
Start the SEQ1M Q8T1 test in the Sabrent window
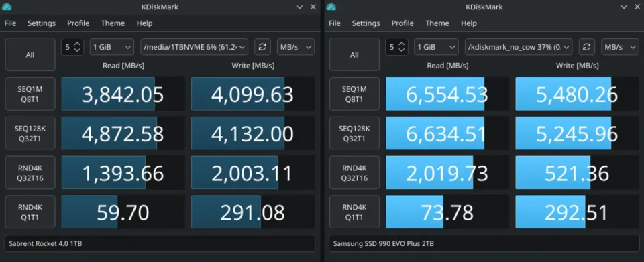(x=30, y=94)
